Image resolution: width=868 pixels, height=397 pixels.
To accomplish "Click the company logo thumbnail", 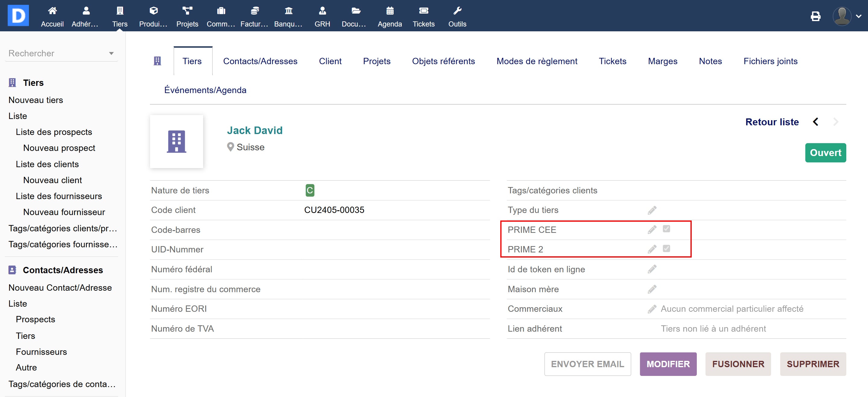I will pos(176,142).
